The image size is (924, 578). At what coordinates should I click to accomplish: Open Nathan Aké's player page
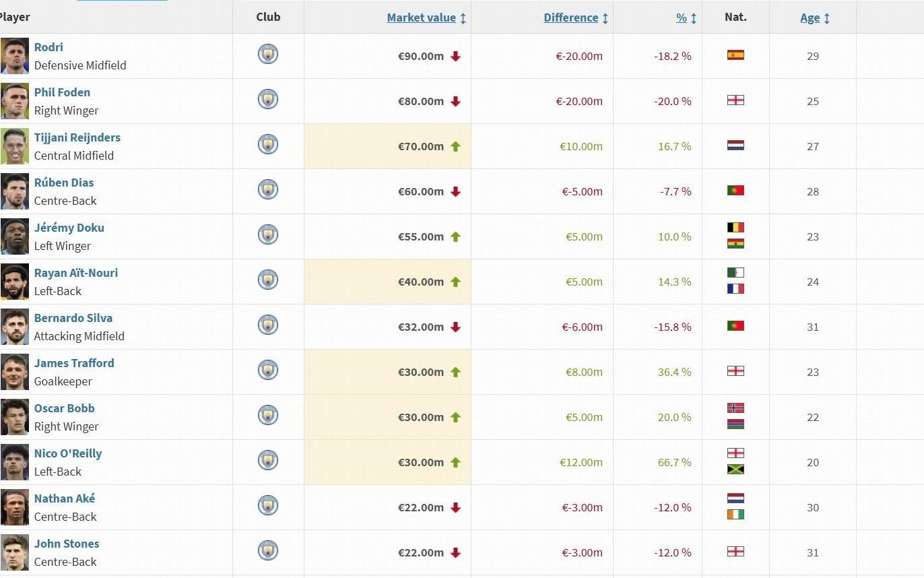(65, 499)
